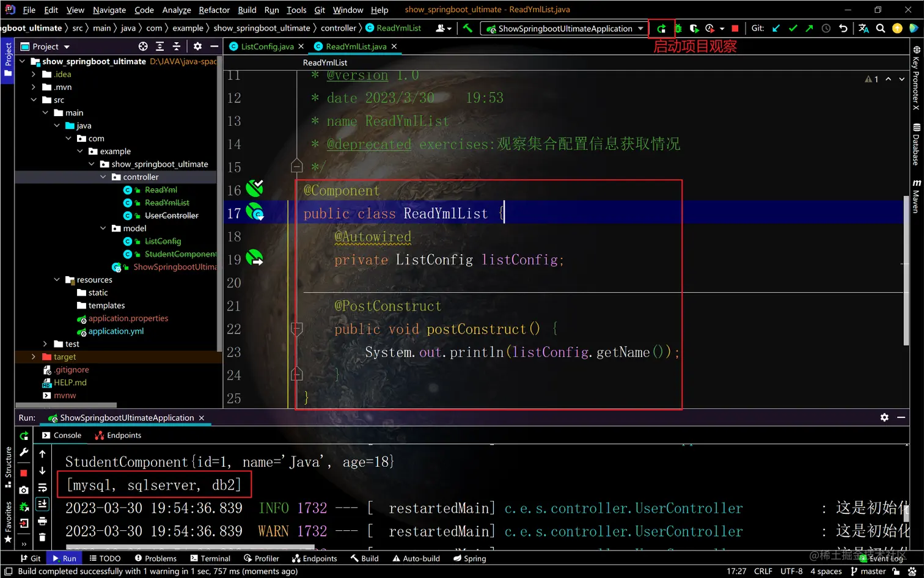Toggle the Database sidebar tab

click(x=916, y=144)
